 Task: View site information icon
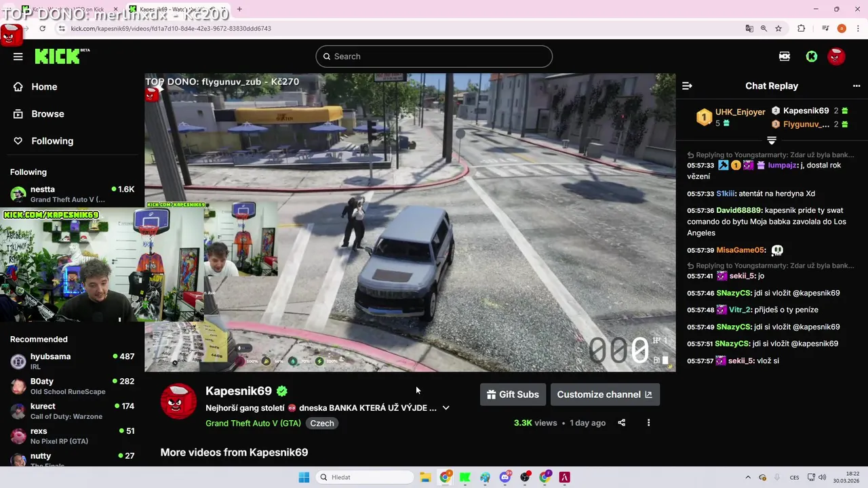(x=62, y=28)
